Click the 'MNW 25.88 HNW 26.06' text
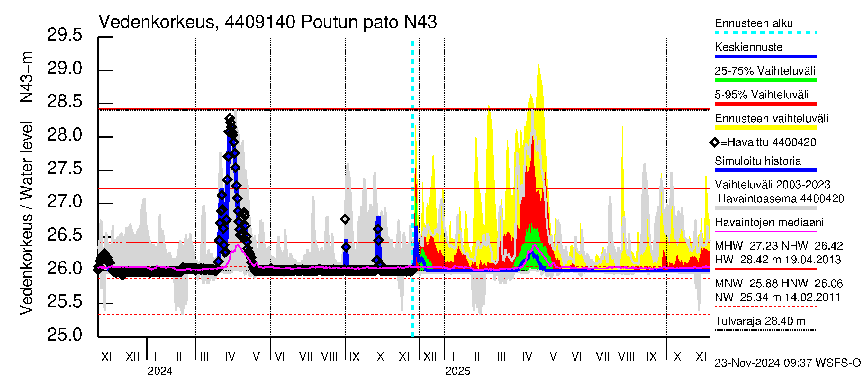Image resolution: width=868 pixels, height=386 pixels. 778,283
